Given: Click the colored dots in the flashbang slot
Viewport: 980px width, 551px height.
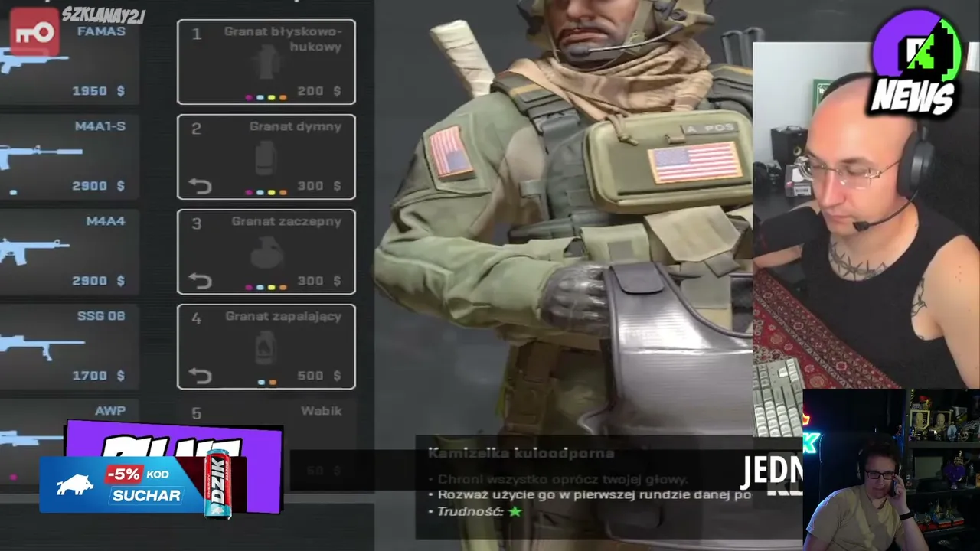Looking at the screenshot, I should click(x=266, y=98).
